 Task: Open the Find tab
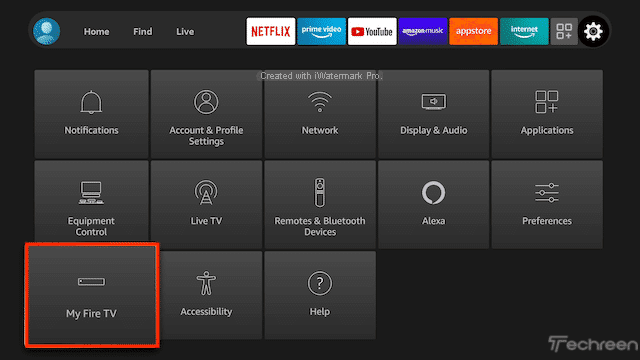(x=142, y=31)
